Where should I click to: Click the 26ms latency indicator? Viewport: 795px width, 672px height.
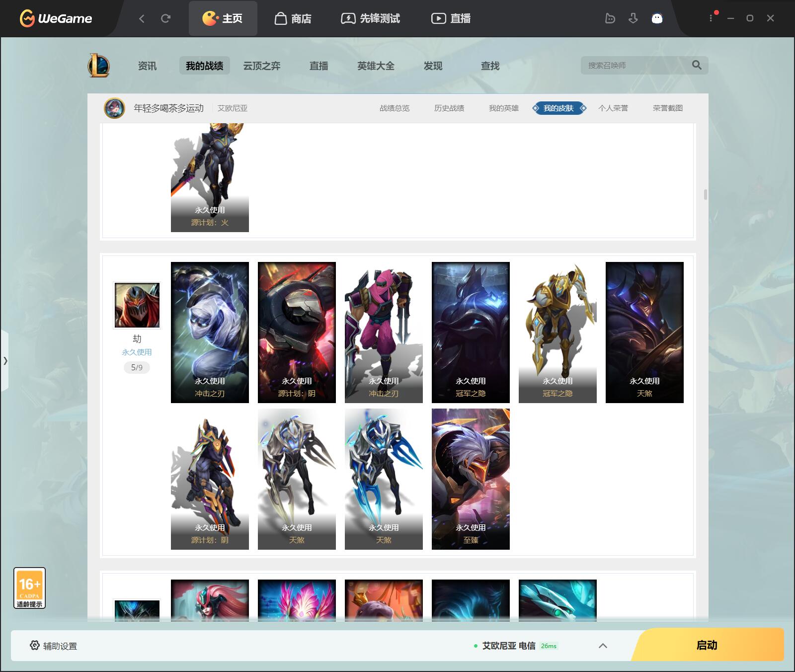pyautogui.click(x=549, y=646)
